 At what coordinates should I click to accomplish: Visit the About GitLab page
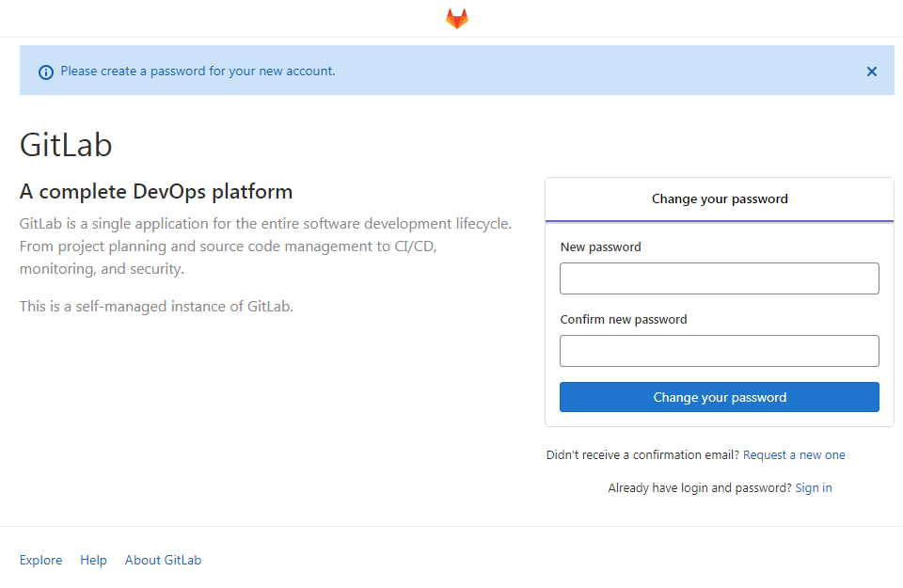point(163,560)
